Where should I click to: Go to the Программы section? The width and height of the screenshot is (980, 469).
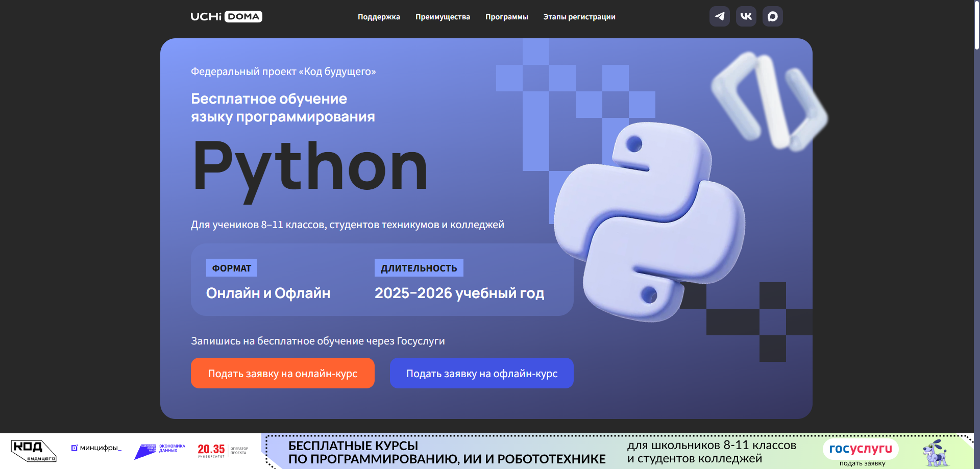tap(507, 17)
